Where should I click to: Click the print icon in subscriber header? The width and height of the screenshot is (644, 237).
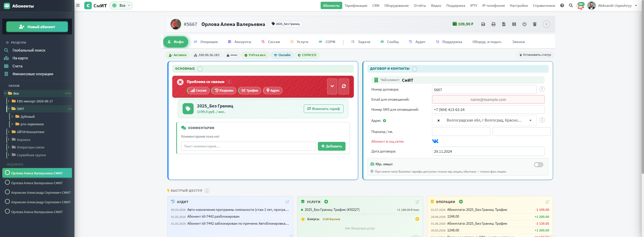pyautogui.click(x=493, y=24)
